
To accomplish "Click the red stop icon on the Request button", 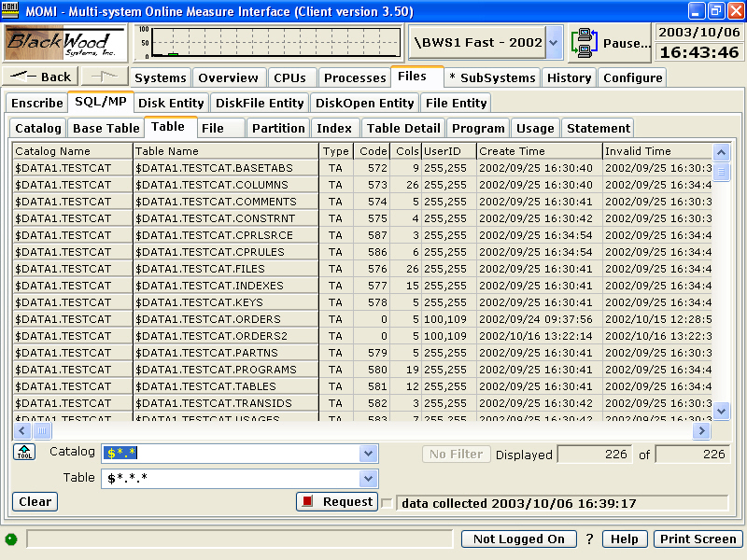I will pyautogui.click(x=308, y=501).
